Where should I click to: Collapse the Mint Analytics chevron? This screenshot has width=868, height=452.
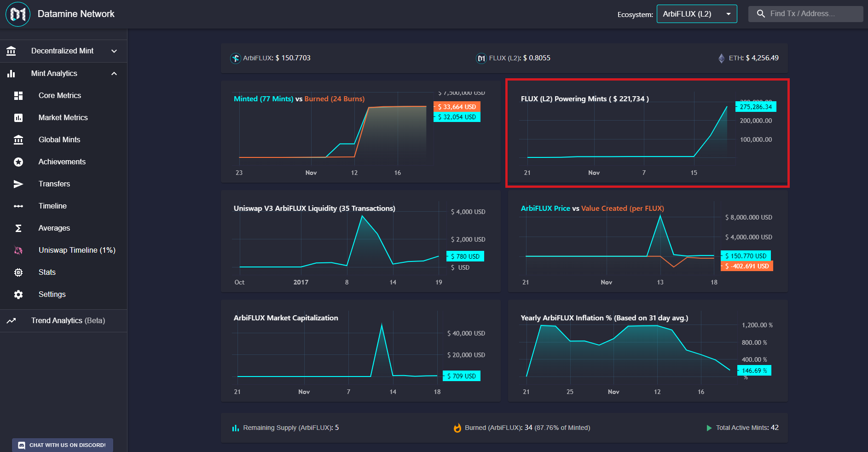(x=114, y=74)
